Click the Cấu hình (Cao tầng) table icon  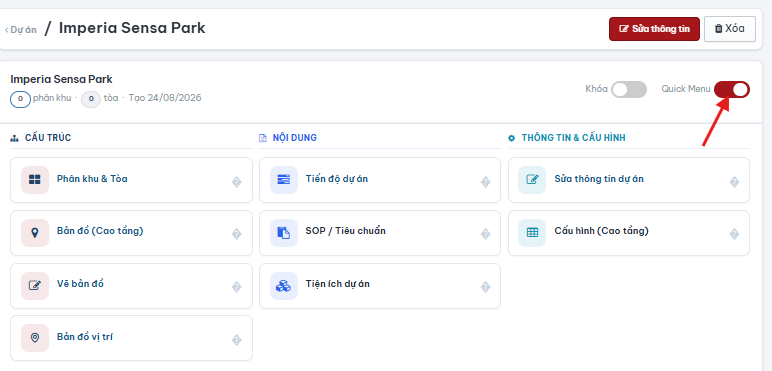[532, 233]
